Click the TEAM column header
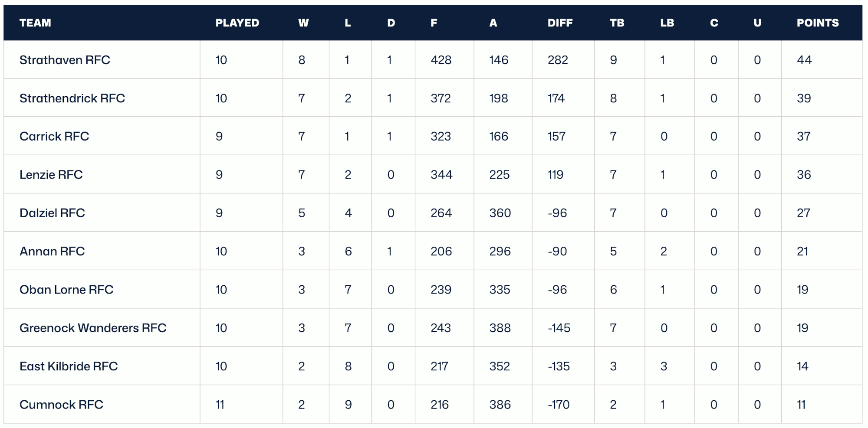This screenshot has width=868, height=428. click(35, 23)
